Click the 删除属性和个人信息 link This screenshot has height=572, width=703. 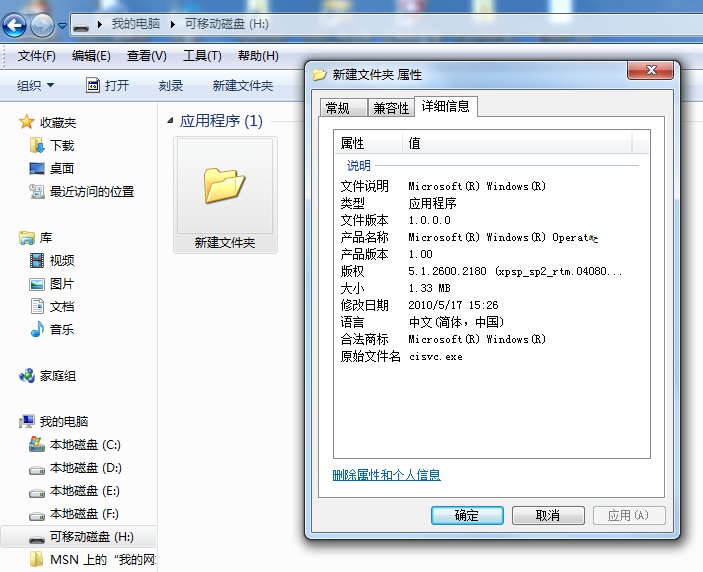click(x=386, y=475)
